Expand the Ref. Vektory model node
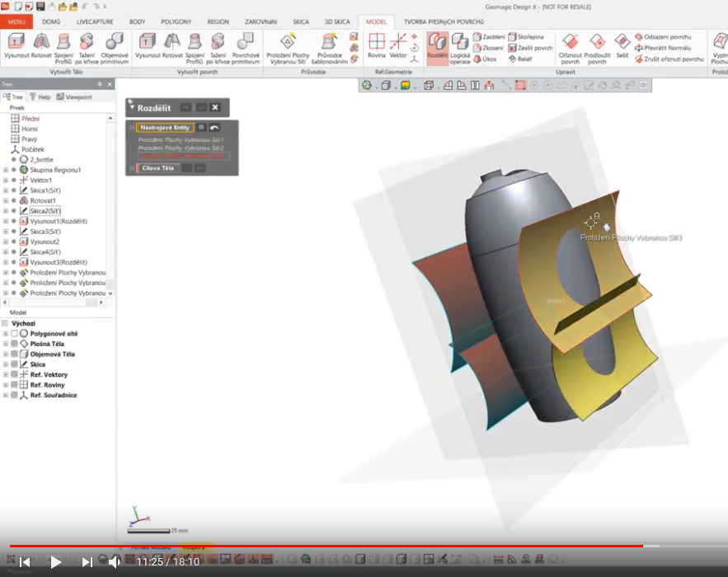Viewport: 728px width, 577px height. coord(6,375)
